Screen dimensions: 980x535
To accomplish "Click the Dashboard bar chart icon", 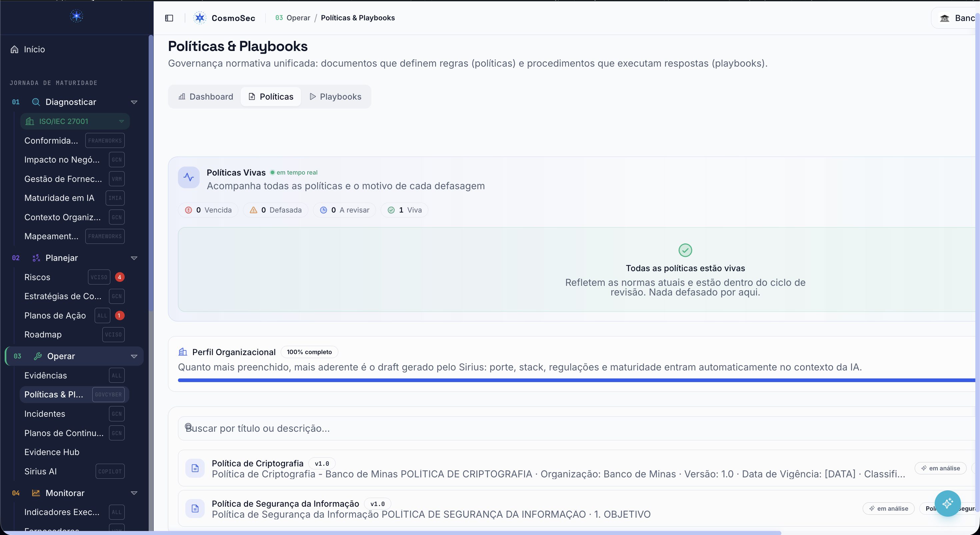I will pos(182,97).
